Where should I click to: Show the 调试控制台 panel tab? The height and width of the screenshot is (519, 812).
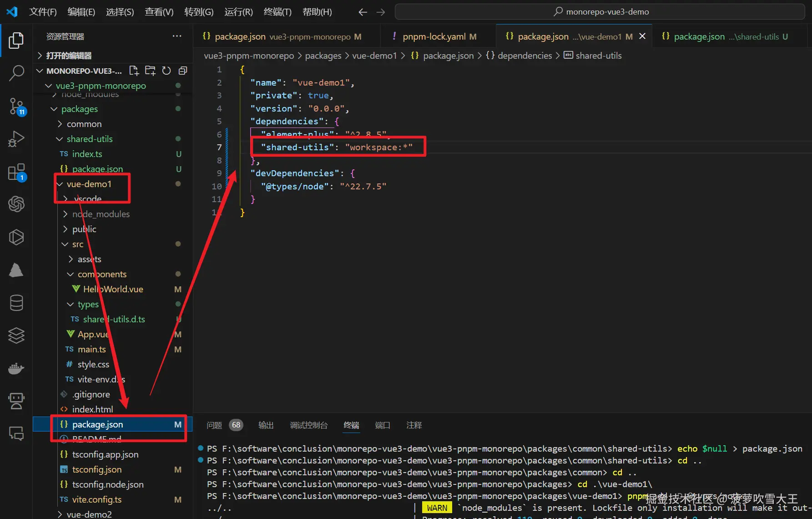tap(309, 425)
